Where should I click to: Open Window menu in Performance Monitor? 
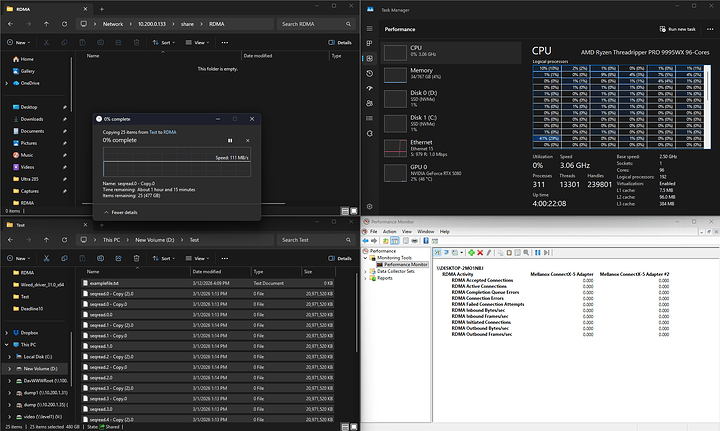[425, 231]
